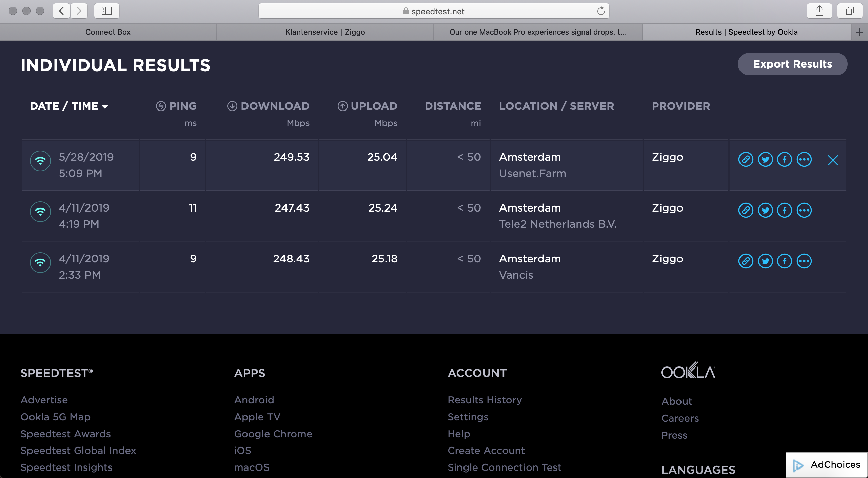Open the Google Chrome app link
The height and width of the screenshot is (478, 868).
click(273, 434)
